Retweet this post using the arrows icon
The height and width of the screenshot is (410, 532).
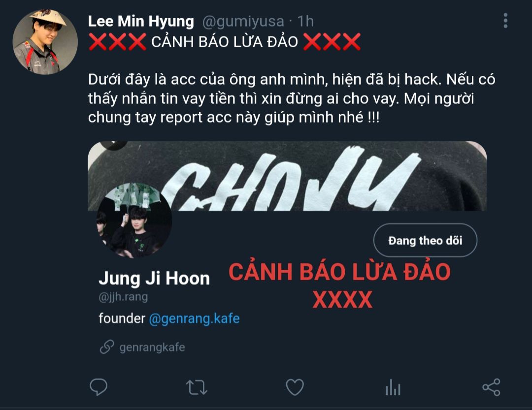(197, 387)
